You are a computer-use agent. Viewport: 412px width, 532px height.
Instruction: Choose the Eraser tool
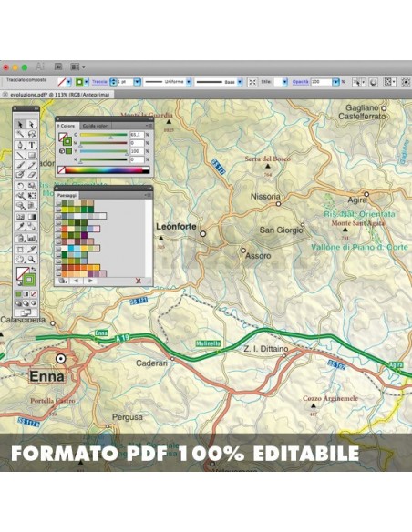pos(32,174)
